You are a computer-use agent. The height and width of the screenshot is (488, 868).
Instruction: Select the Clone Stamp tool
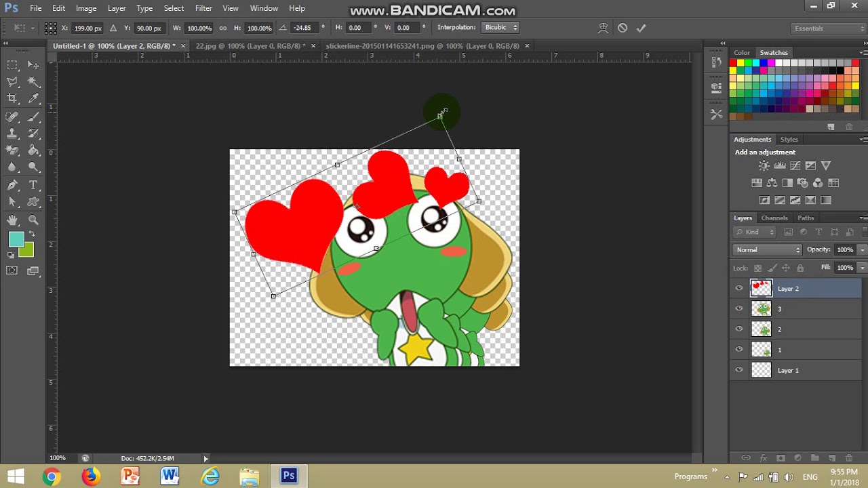tap(12, 134)
